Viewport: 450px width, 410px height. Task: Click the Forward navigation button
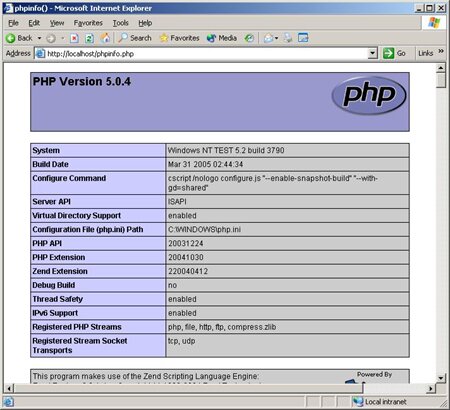tap(51, 39)
